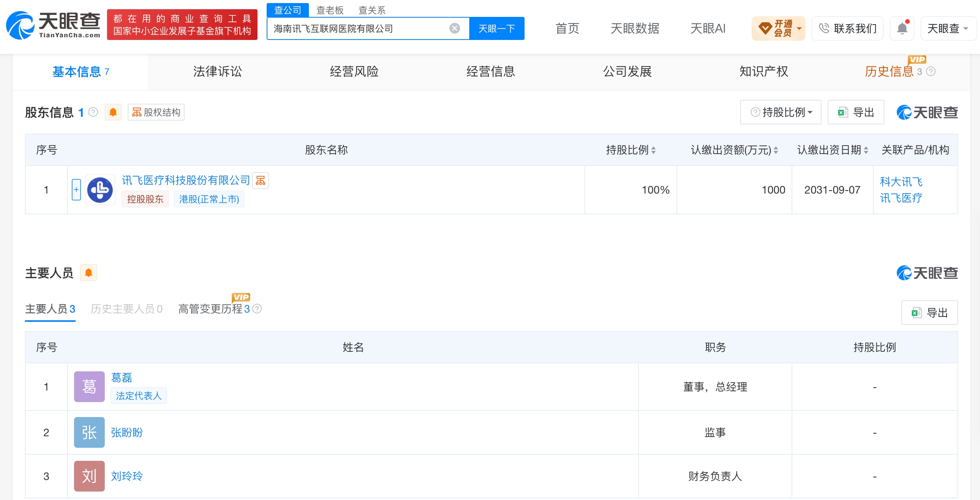Open the 法律诉讼 tab
Screen dimensions: 980x500
[218, 72]
